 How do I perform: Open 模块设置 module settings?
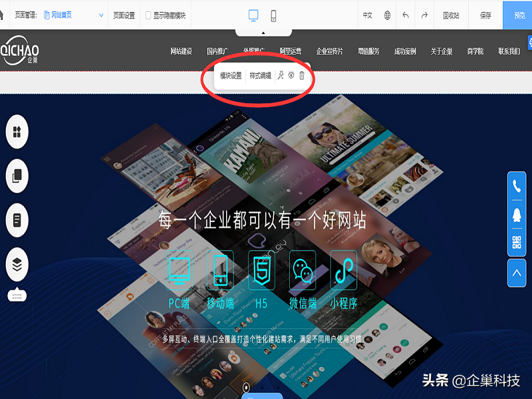[231, 75]
